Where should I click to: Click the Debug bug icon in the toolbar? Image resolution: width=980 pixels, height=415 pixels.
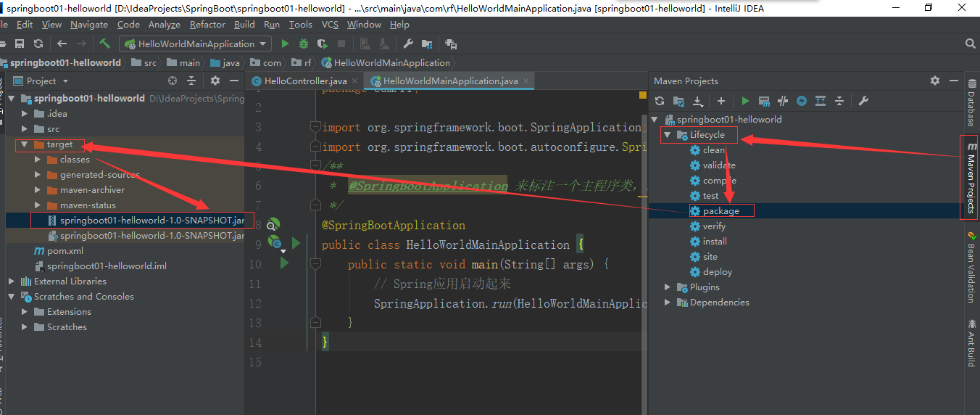(x=304, y=44)
